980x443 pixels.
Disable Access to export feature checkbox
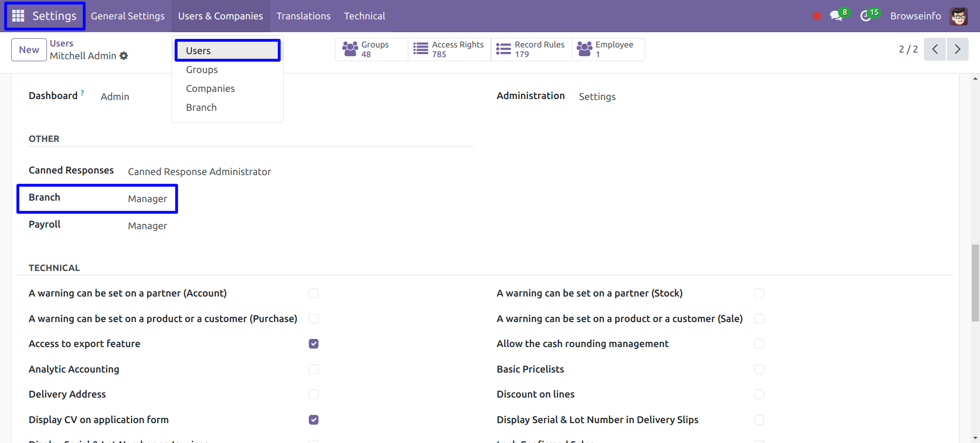(313, 344)
